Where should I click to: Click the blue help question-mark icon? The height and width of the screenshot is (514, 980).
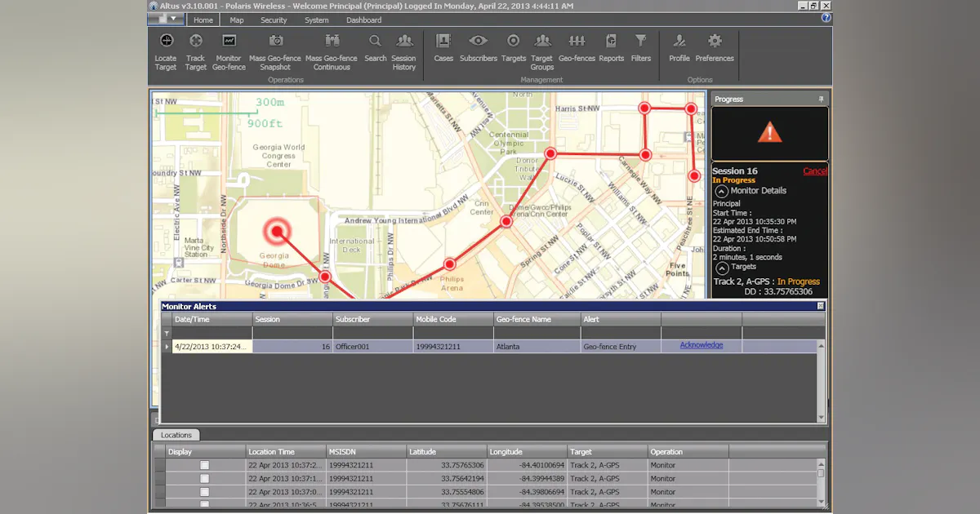click(826, 17)
